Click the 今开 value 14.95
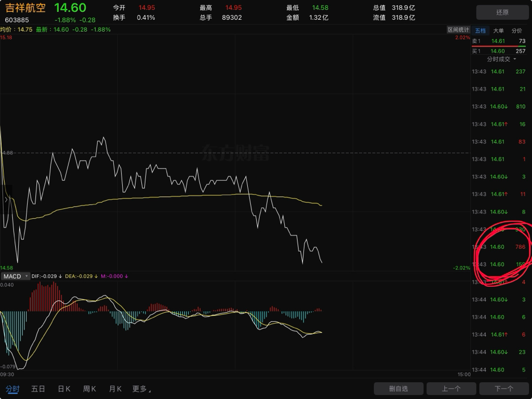 pos(147,7)
